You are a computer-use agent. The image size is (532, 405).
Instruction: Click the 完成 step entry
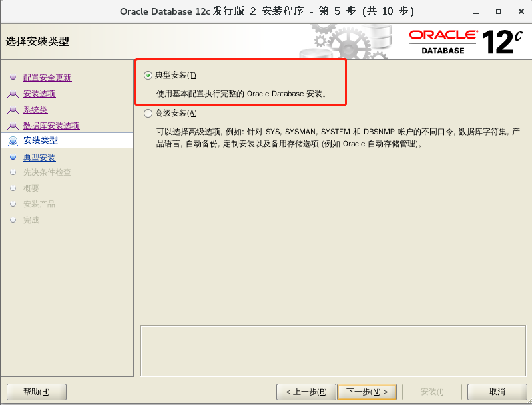tap(31, 220)
